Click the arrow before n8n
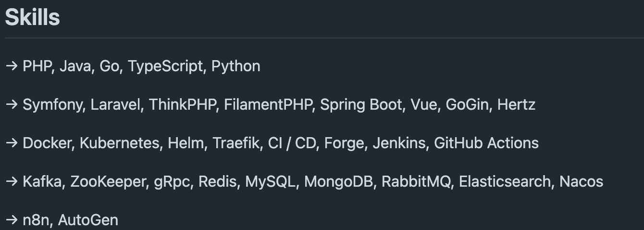This screenshot has width=644, height=230. [x=12, y=220]
